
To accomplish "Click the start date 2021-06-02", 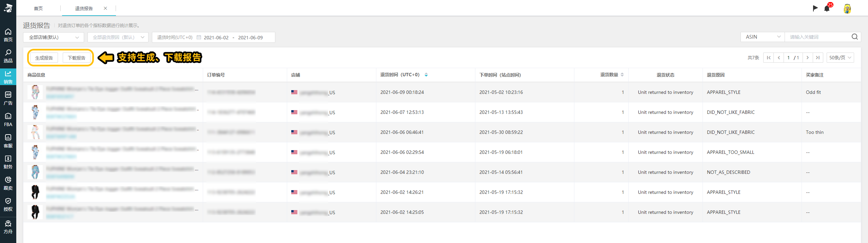I will pos(216,38).
